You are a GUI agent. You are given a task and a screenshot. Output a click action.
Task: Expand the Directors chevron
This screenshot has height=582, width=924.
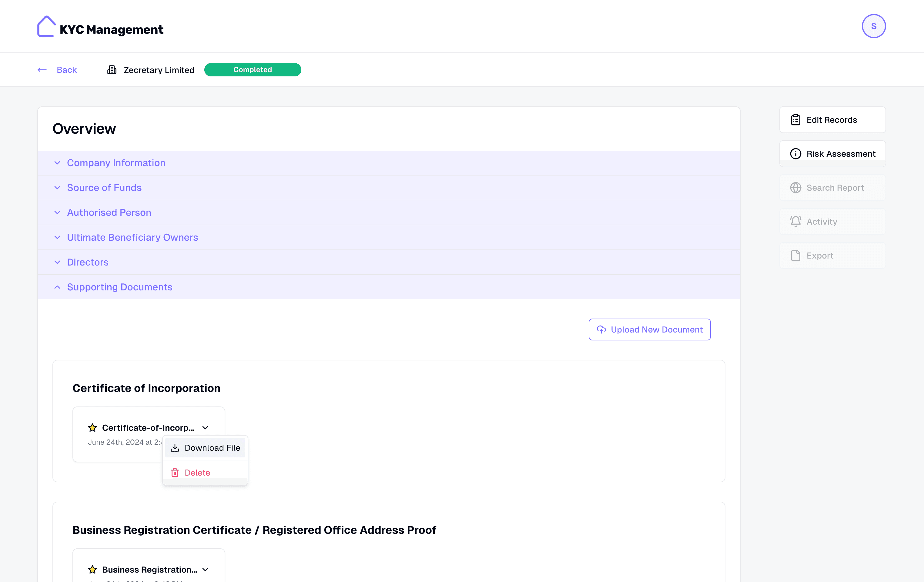click(57, 263)
